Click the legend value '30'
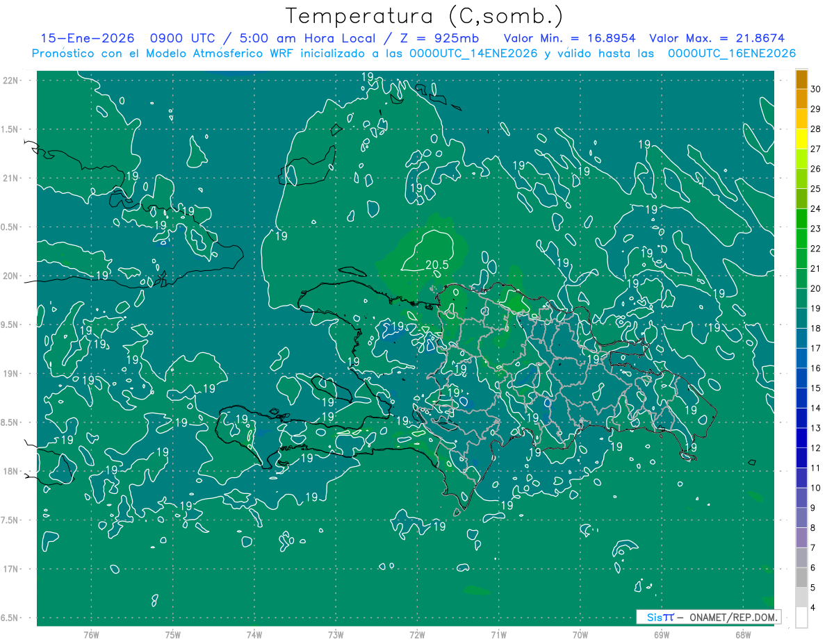 [x=816, y=89]
